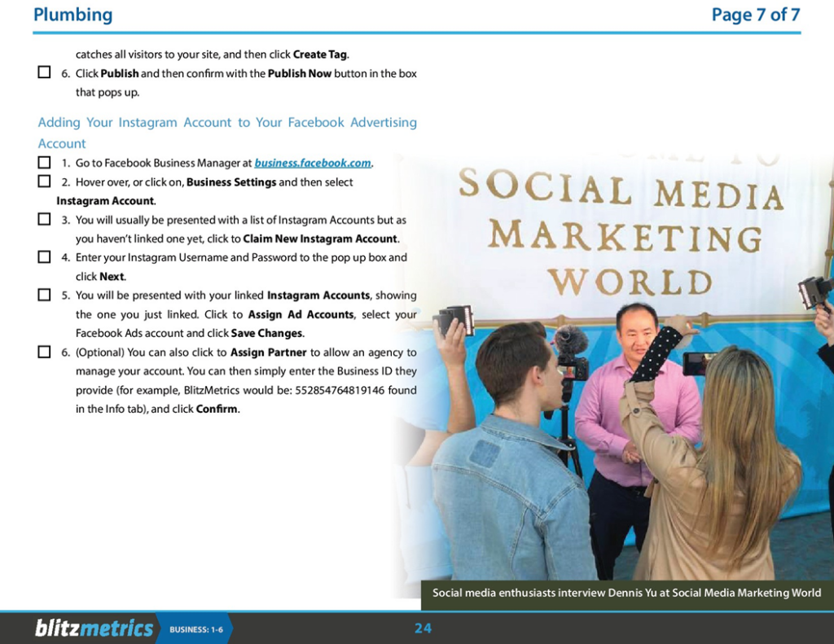Image resolution: width=834 pixels, height=644 pixels.
Task: Tick checkbox for step 6 Optional Assign Partner
Action: (x=44, y=352)
